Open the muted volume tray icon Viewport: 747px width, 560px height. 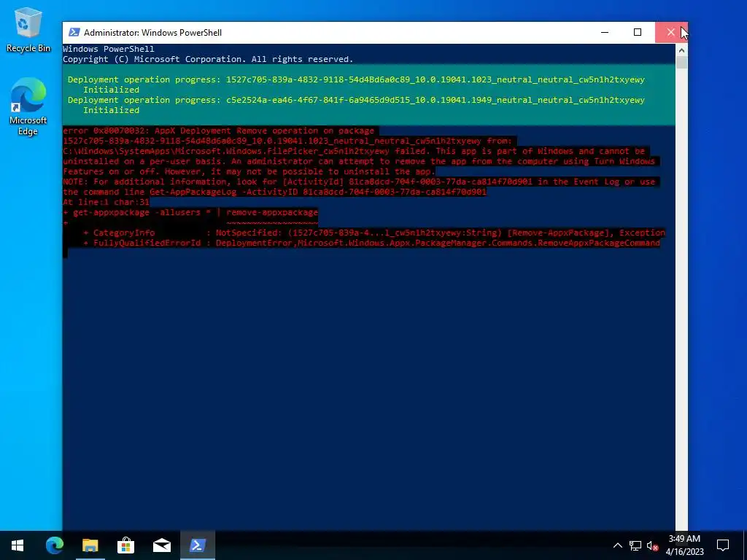pyautogui.click(x=652, y=545)
